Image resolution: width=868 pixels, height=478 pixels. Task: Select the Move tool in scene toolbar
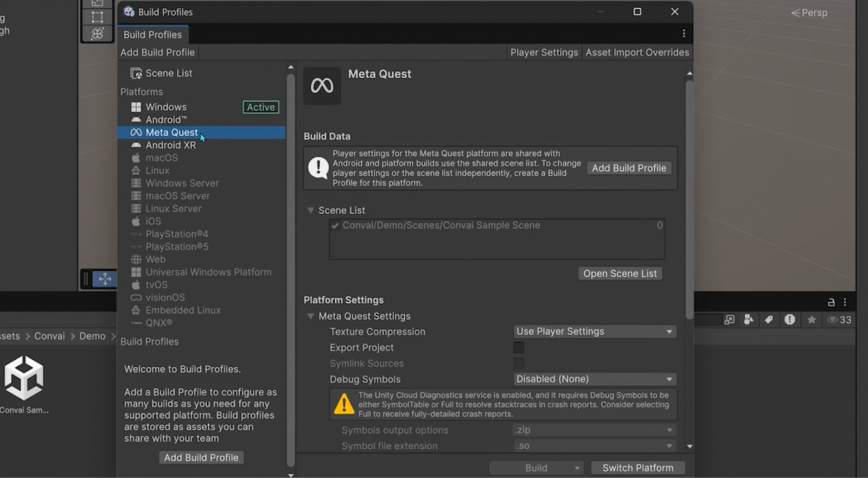click(105, 279)
